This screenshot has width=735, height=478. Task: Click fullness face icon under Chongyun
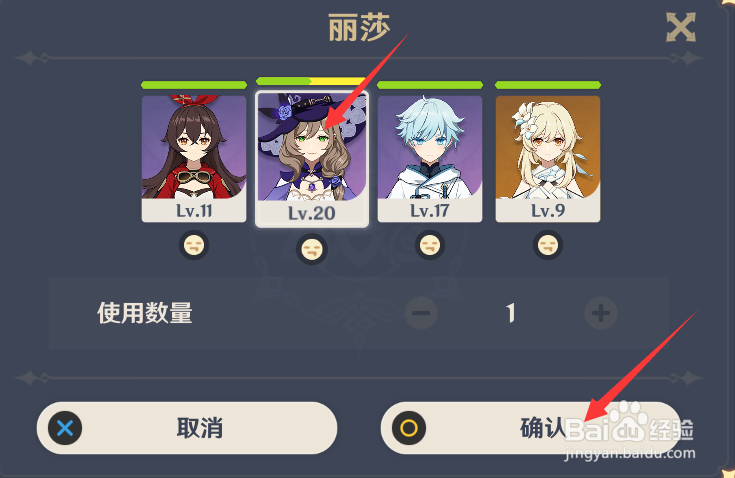430,245
